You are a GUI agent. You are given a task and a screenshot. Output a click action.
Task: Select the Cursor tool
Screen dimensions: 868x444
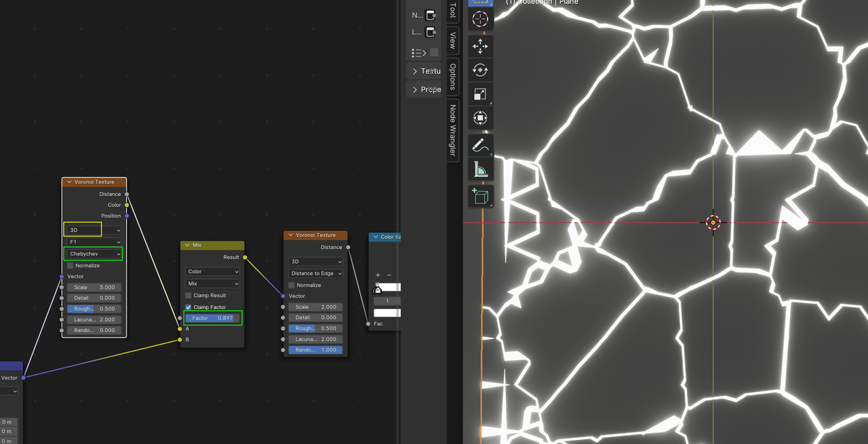pos(480,20)
